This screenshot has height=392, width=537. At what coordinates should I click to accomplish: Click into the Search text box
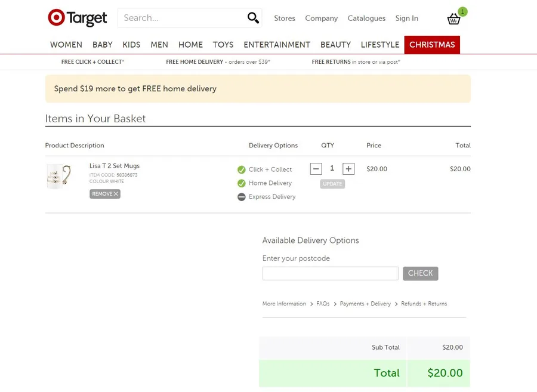[x=182, y=18]
